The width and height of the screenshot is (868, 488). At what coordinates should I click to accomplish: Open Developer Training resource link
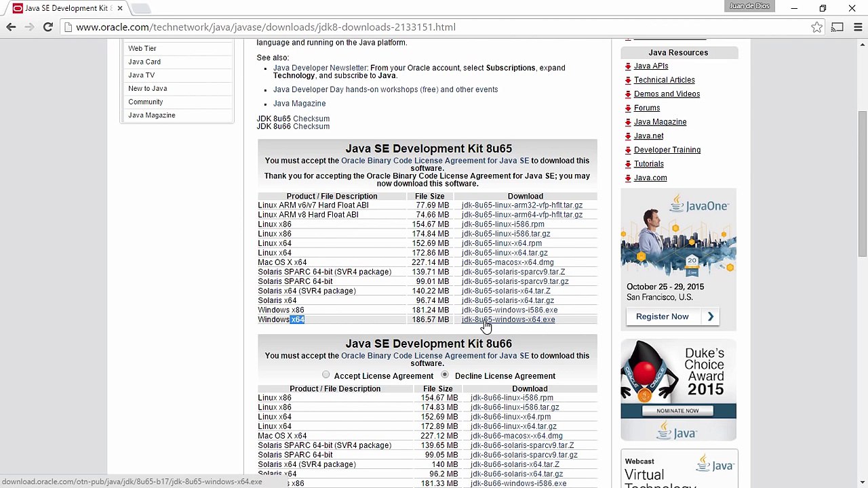coord(667,150)
